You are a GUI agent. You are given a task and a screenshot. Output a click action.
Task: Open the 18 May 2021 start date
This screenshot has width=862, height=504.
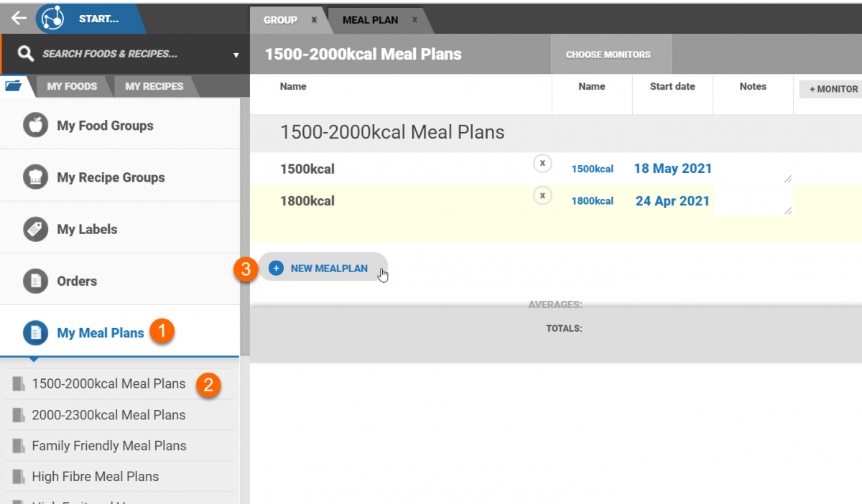click(x=672, y=169)
